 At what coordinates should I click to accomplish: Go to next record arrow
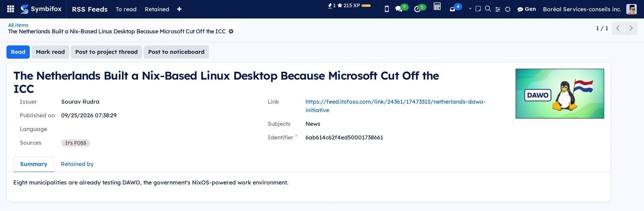coord(631,28)
